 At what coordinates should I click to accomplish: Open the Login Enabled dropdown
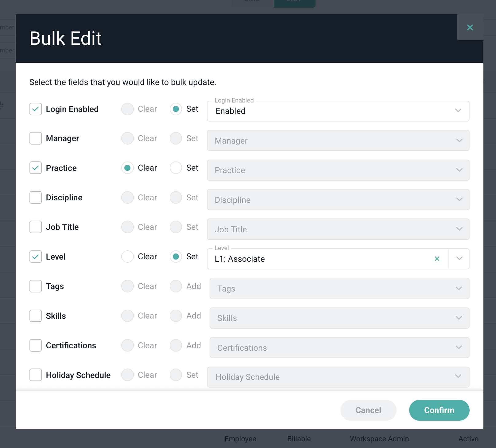coord(338,111)
